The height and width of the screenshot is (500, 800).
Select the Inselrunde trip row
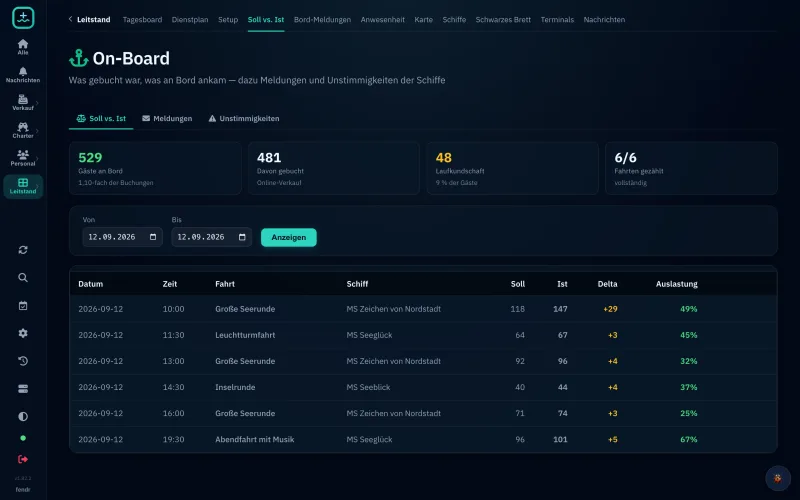tap(423, 387)
